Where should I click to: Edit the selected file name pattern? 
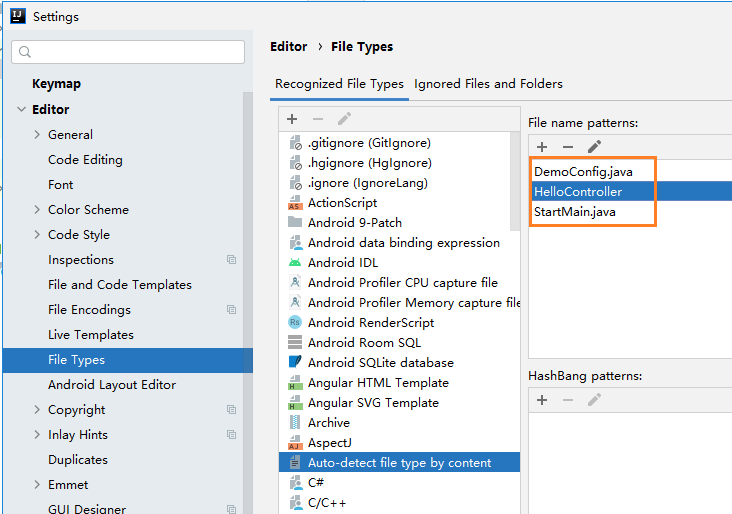pos(594,147)
